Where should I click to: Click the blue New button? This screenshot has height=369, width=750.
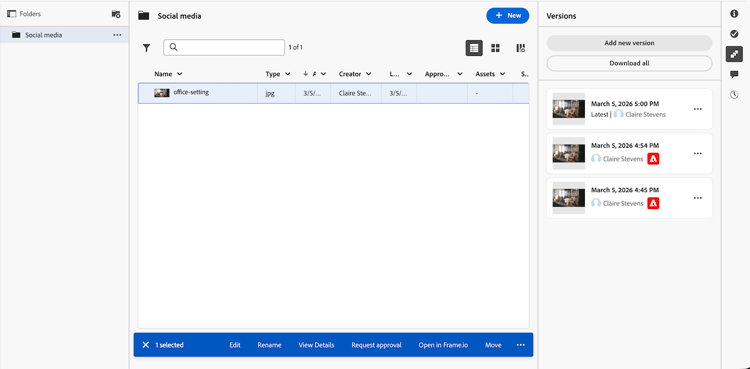507,16
